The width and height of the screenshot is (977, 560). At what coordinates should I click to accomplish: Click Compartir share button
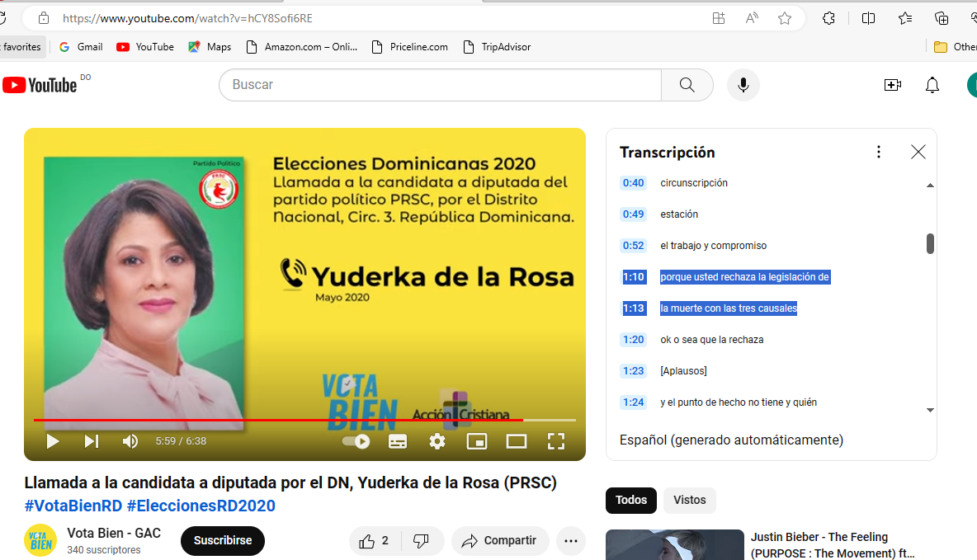coord(500,541)
